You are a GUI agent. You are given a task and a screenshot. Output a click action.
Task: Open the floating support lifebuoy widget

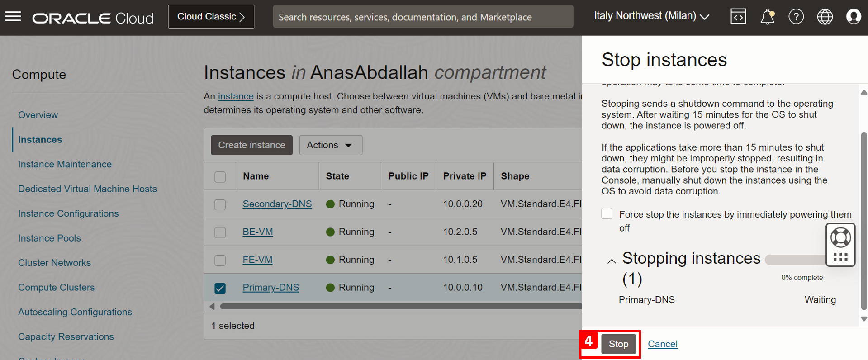(840, 238)
